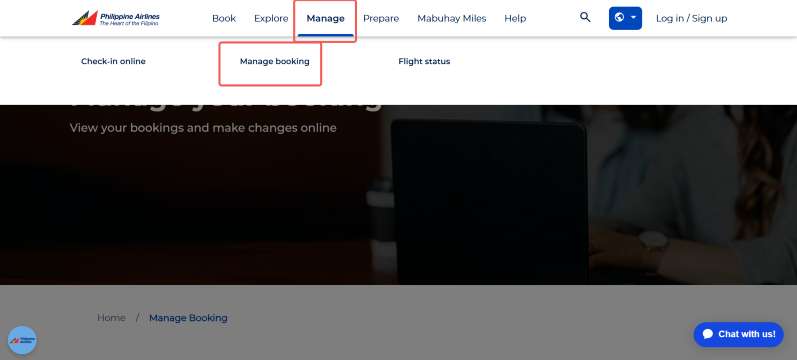Select the Manage menu item
The height and width of the screenshot is (360, 797).
[x=325, y=18]
